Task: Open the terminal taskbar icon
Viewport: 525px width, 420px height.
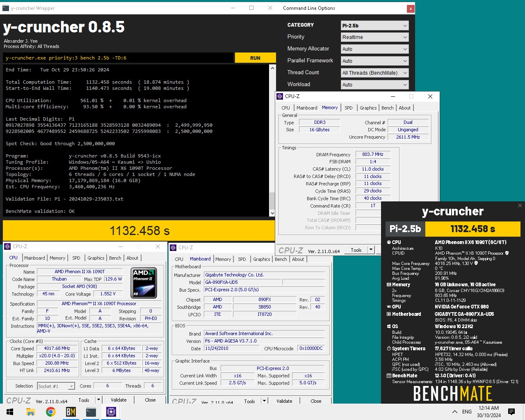Action: click(x=91, y=412)
